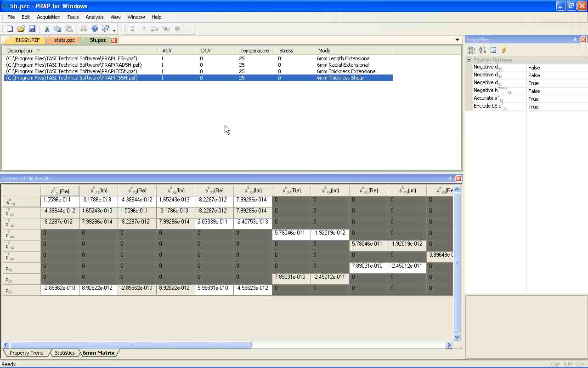
Task: Open About via blue question mark icon
Action: (94, 29)
